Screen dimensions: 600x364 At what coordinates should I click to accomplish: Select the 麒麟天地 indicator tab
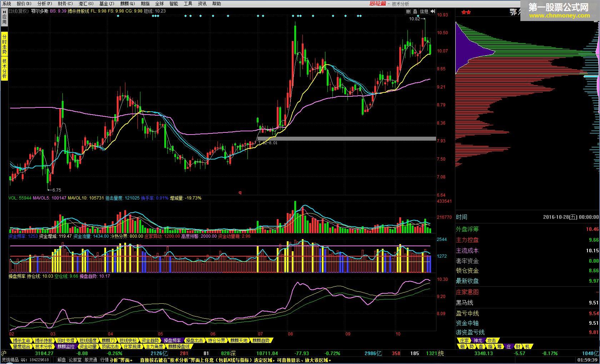click(239, 340)
